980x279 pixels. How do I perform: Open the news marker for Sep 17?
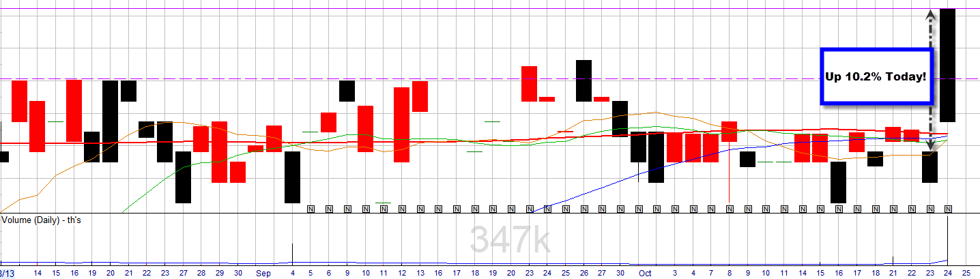tap(457, 209)
